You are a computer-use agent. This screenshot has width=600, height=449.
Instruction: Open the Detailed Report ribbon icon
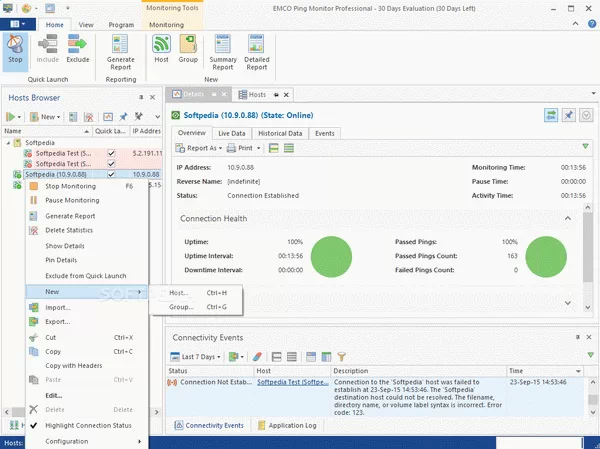point(257,50)
